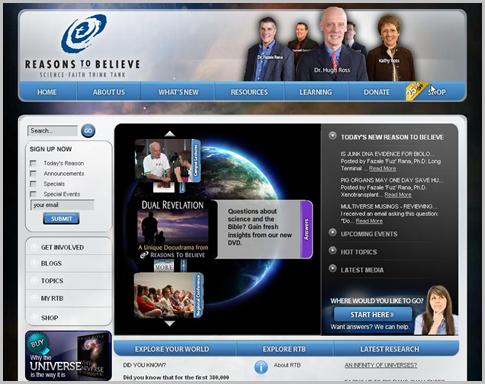Click the SUBMIT button

click(x=61, y=219)
